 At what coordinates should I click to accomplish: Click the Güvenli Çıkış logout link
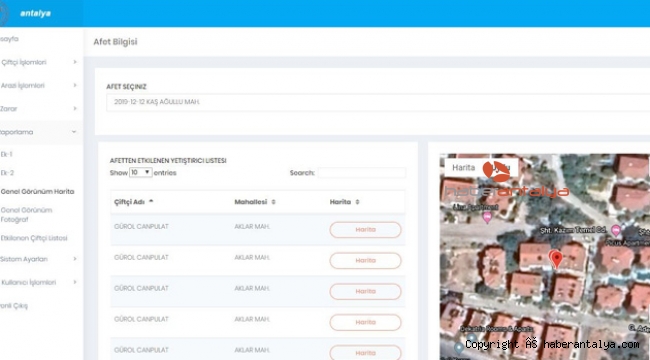coord(14,306)
